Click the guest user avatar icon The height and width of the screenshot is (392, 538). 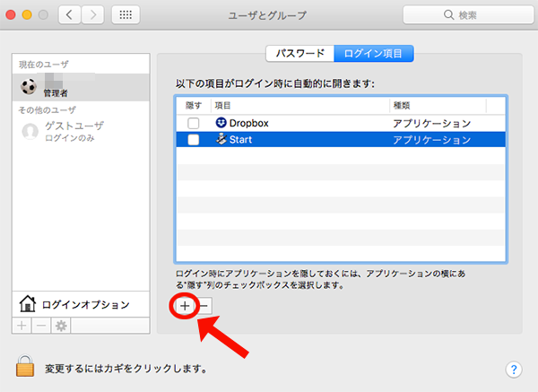pos(30,132)
